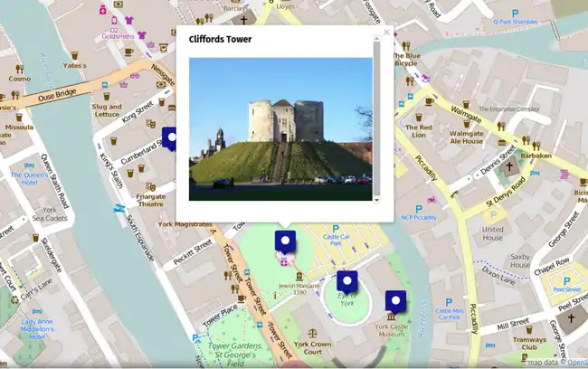Click the Slug and Lettuce pub icon
The width and height of the screenshot is (588, 369).
106,94
